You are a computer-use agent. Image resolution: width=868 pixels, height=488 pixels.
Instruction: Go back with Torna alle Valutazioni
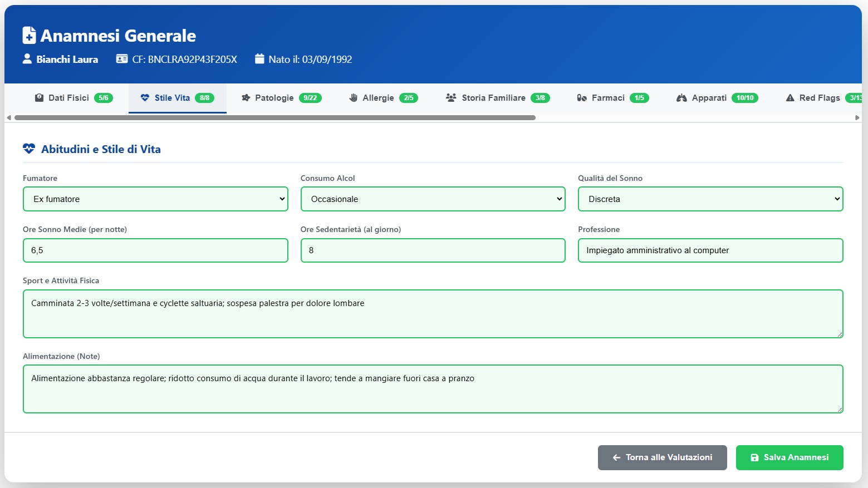coord(662,457)
